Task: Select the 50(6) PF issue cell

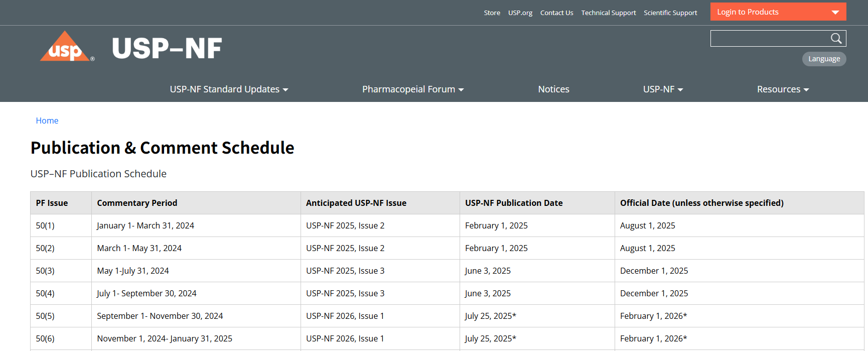Action: tap(61, 338)
